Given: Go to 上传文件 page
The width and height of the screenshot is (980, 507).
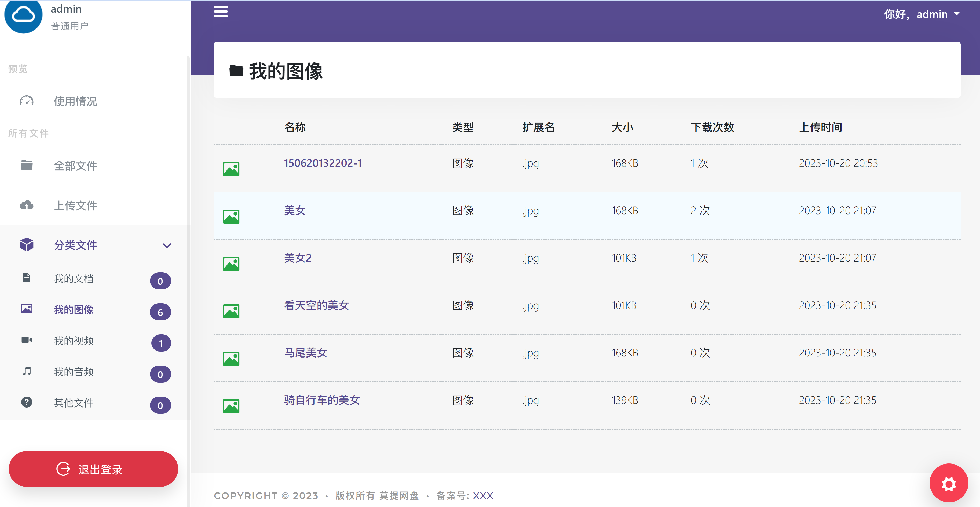Looking at the screenshot, I should [x=75, y=205].
